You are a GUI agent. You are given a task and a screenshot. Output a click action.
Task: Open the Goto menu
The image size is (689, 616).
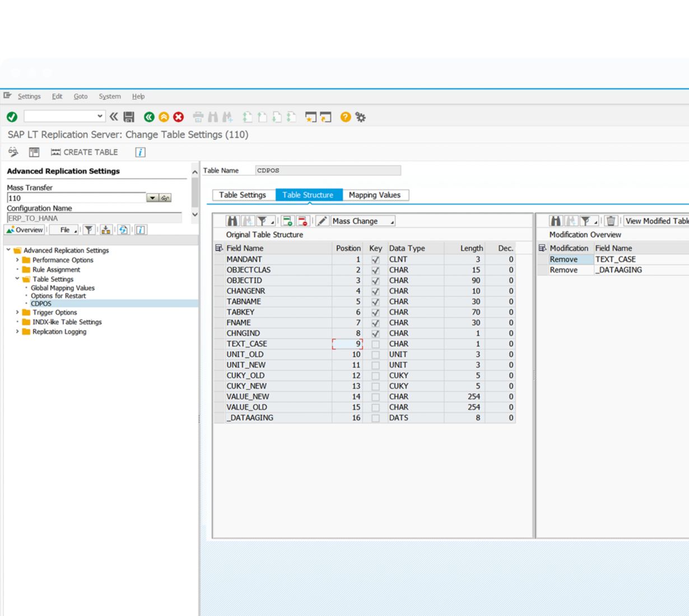pos(81,96)
